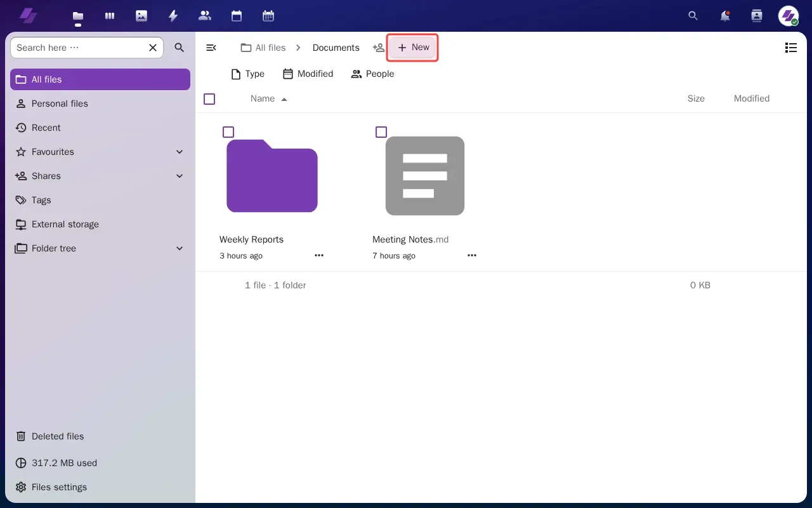This screenshot has width=812, height=508.
Task: Open the Activity app via lightning icon
Action: coord(173,16)
